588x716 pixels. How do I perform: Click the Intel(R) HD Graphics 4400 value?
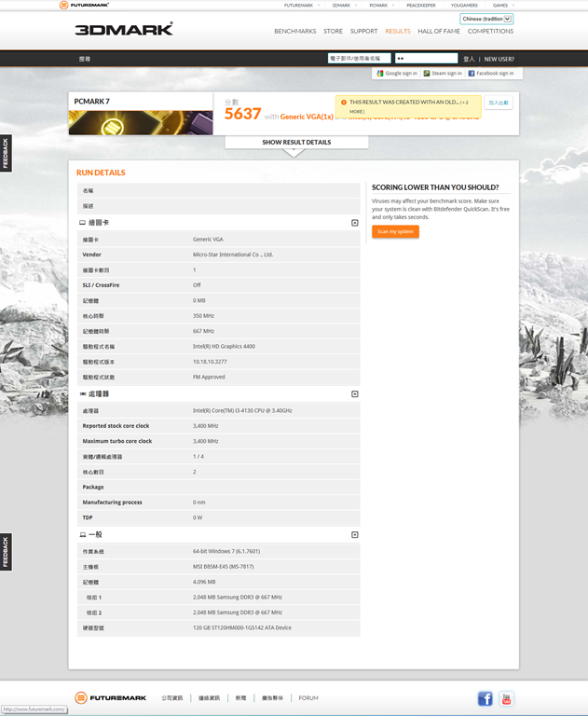(224, 347)
